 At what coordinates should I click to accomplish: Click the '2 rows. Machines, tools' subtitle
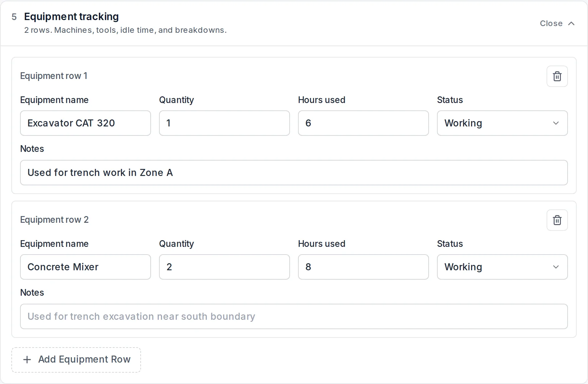click(126, 30)
